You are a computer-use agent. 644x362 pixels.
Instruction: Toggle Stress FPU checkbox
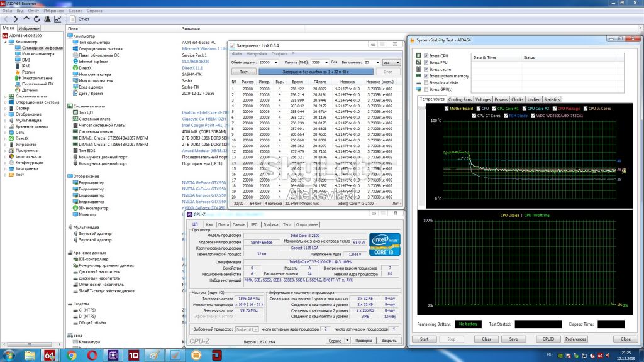(426, 62)
